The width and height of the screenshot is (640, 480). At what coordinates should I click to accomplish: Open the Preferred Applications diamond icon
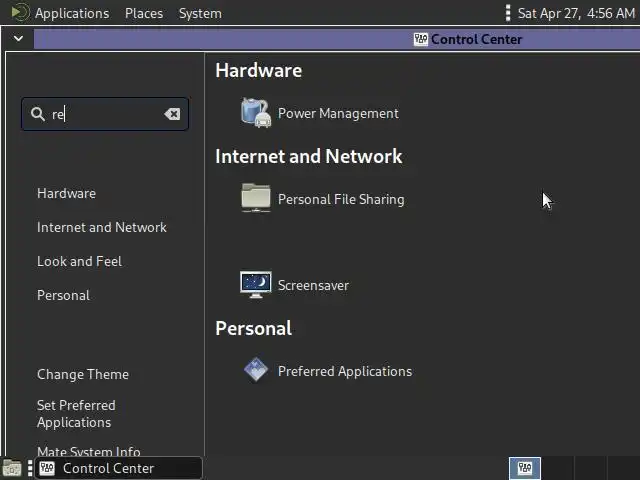256,370
